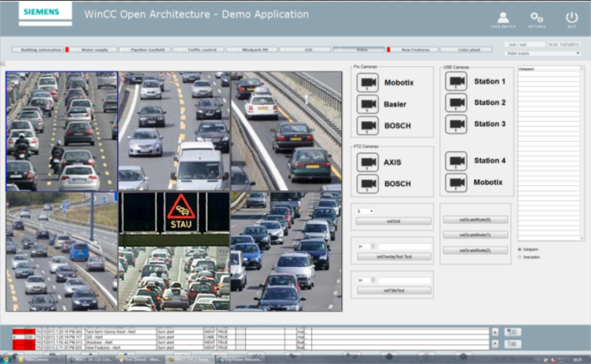Open the Log Viewer taskbar item
The image size is (591, 364).
[x=240, y=359]
